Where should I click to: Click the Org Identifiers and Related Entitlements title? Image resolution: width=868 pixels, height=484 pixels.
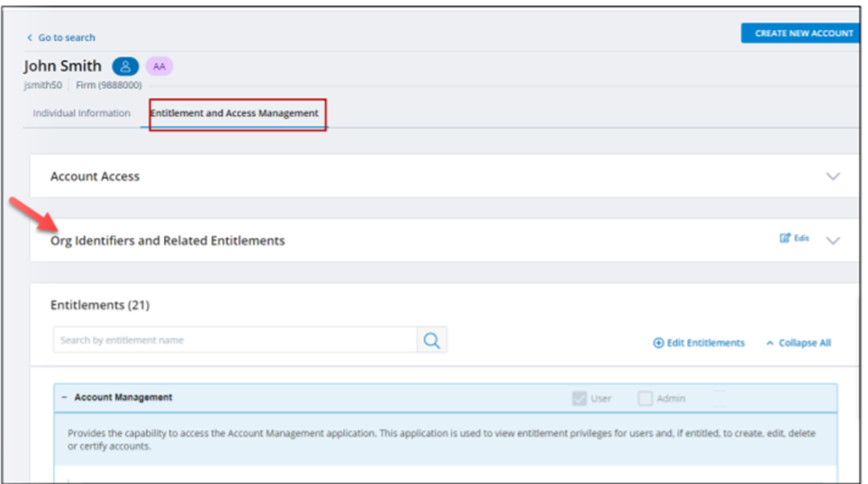[167, 240]
